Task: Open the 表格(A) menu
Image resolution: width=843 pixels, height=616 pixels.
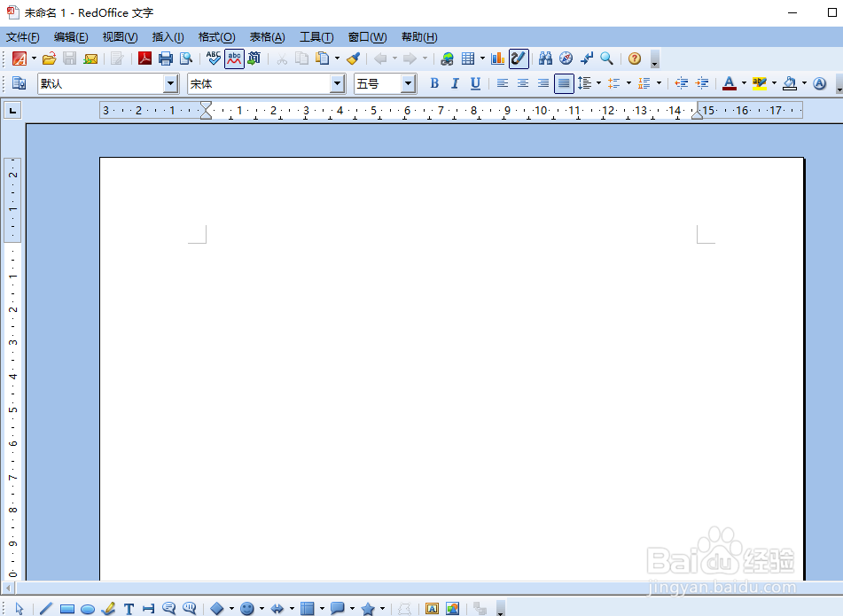Action: pos(267,37)
